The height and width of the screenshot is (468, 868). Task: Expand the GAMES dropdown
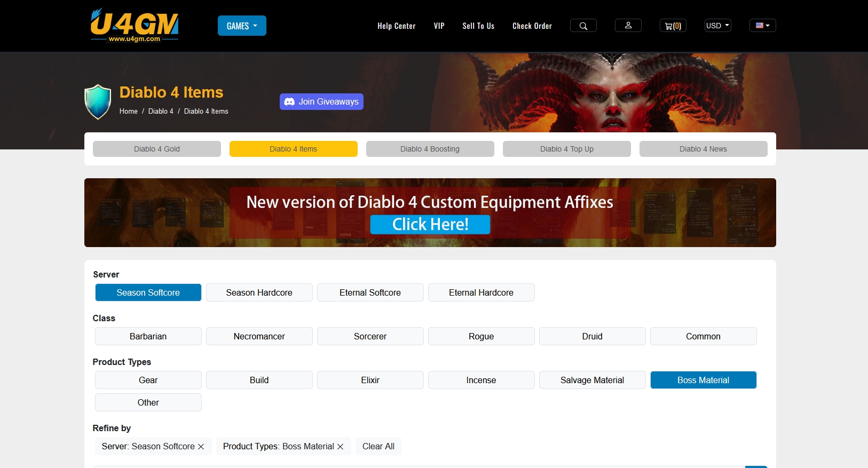click(242, 26)
